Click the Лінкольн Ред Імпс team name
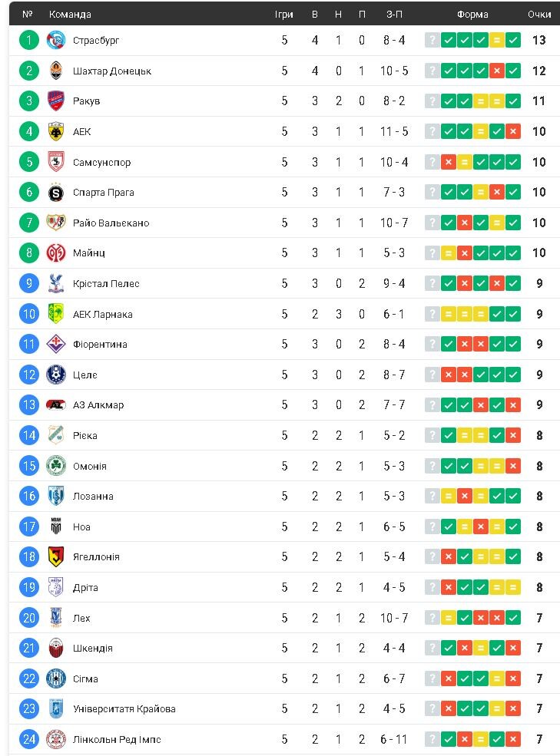 [x=117, y=739]
